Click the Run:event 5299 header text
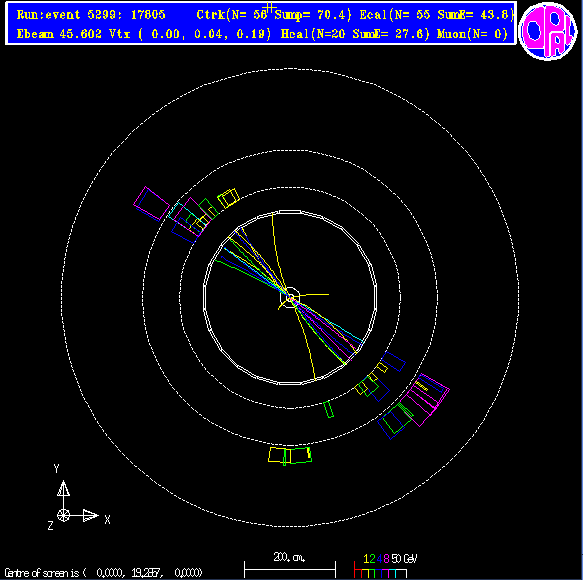583x580 pixels. 91,14
